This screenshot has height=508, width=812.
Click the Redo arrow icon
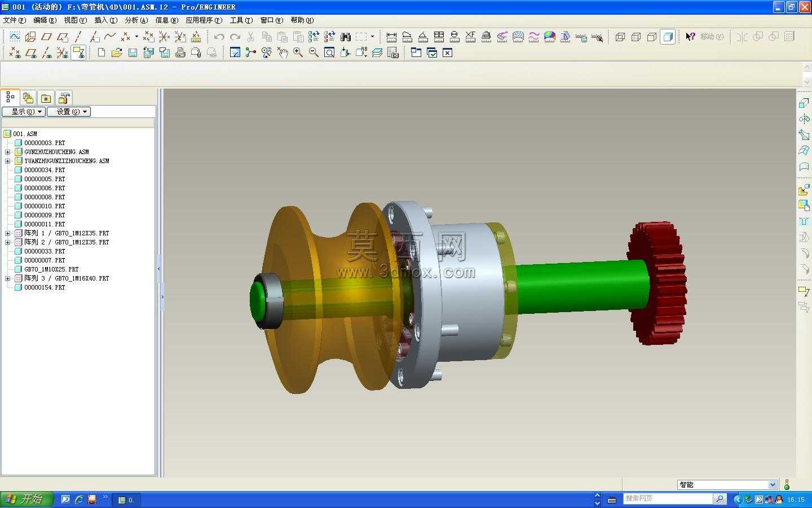point(235,37)
